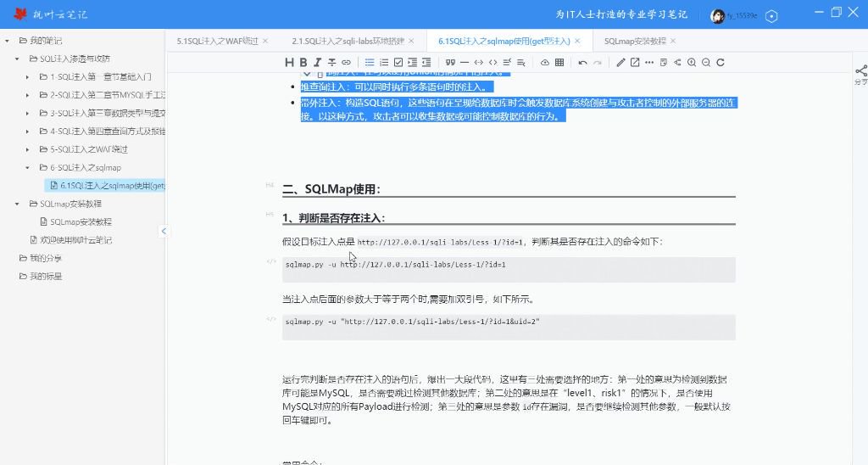Zoom out the note view
The image size is (868, 465).
tap(706, 63)
